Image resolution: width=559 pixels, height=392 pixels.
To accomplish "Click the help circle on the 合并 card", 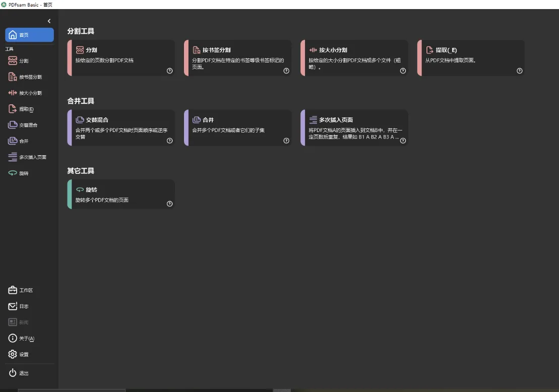I will pyautogui.click(x=286, y=141).
